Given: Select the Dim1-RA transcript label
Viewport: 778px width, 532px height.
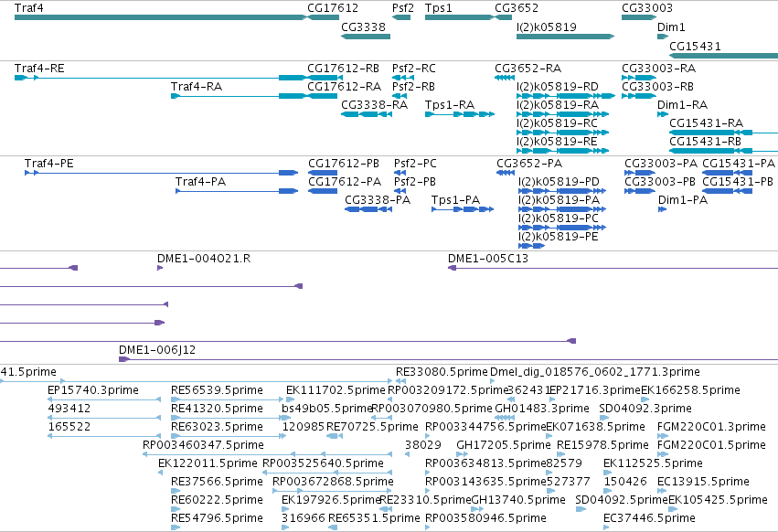Looking at the screenshot, I should (682, 105).
